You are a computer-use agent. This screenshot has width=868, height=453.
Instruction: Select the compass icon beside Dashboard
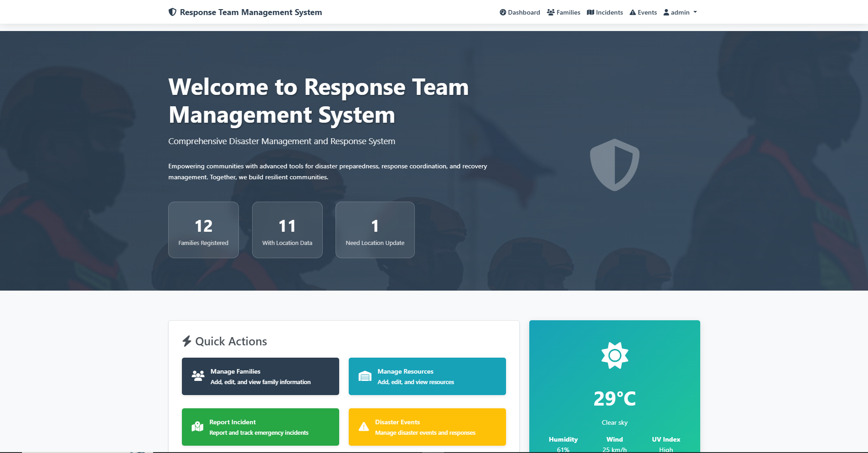[x=502, y=12]
